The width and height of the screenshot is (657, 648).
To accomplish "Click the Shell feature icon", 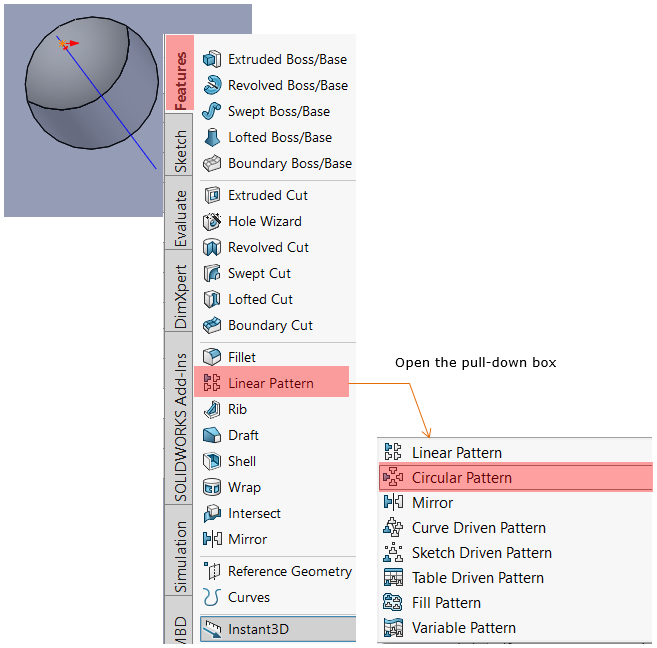I will pos(212,461).
